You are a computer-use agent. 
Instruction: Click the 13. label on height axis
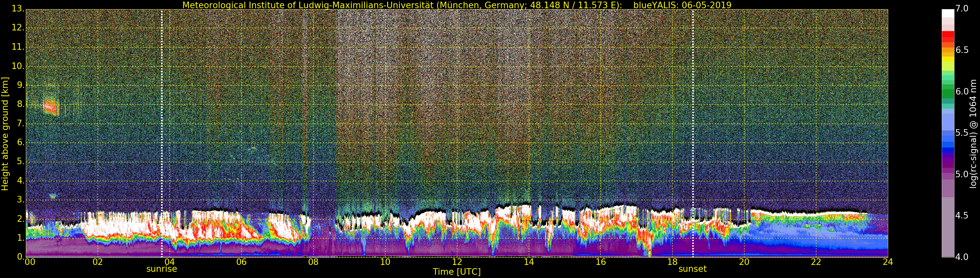18,9
